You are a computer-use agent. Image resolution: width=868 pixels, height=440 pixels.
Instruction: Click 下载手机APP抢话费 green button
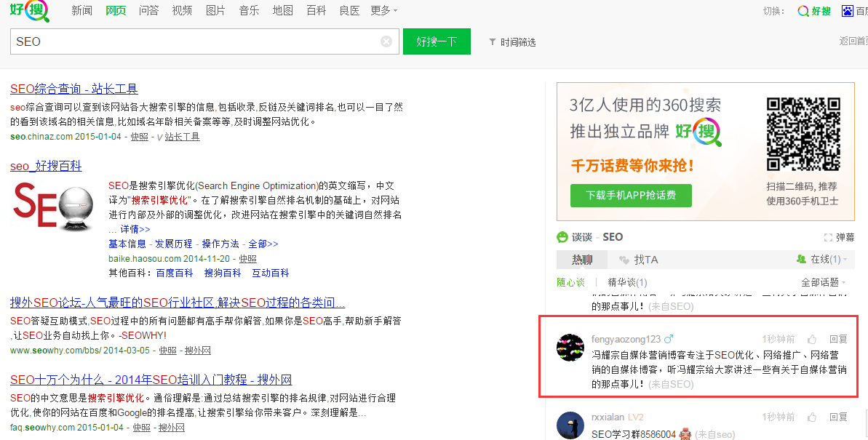(631, 196)
